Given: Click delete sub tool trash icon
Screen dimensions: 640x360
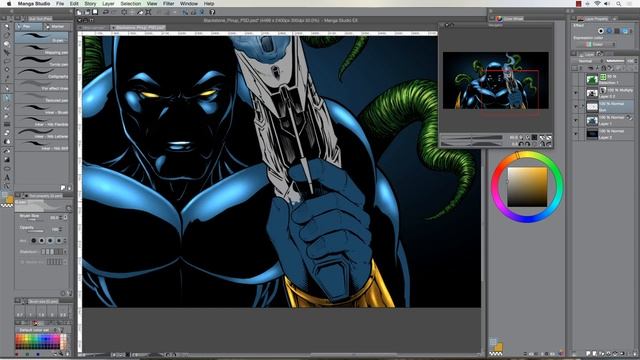Looking at the screenshot, I should 69,188.
